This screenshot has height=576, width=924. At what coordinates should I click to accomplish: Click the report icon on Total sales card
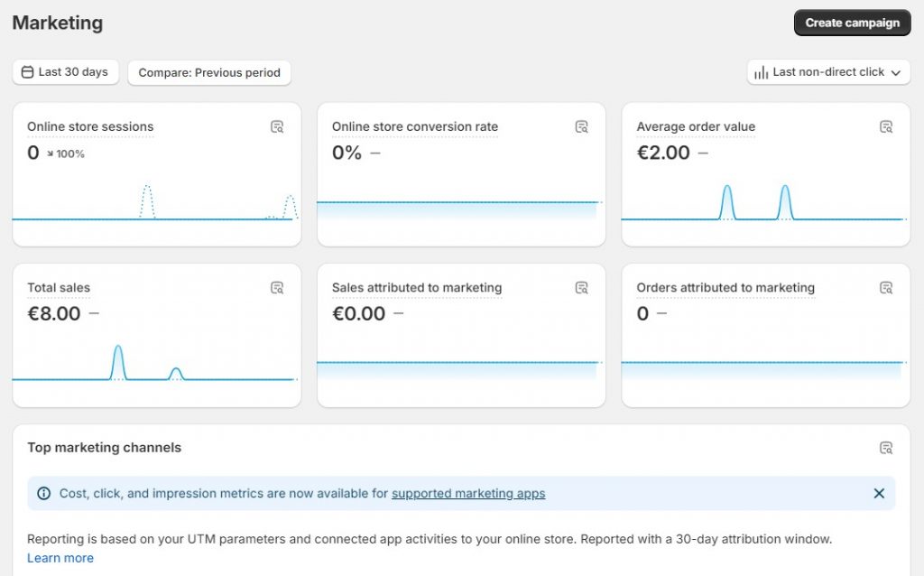(x=278, y=287)
